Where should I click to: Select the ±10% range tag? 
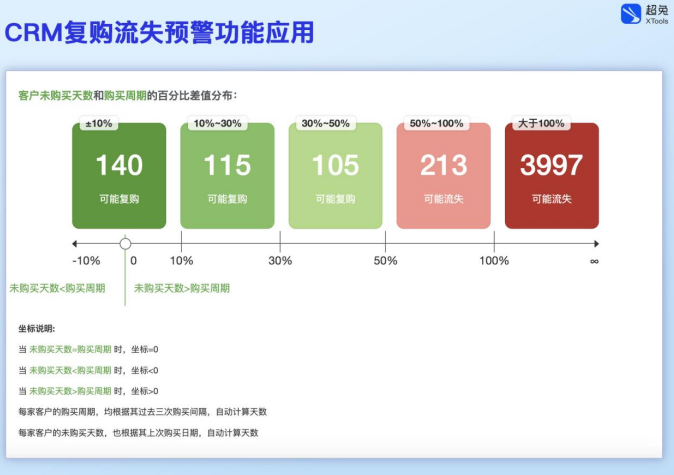99,124
